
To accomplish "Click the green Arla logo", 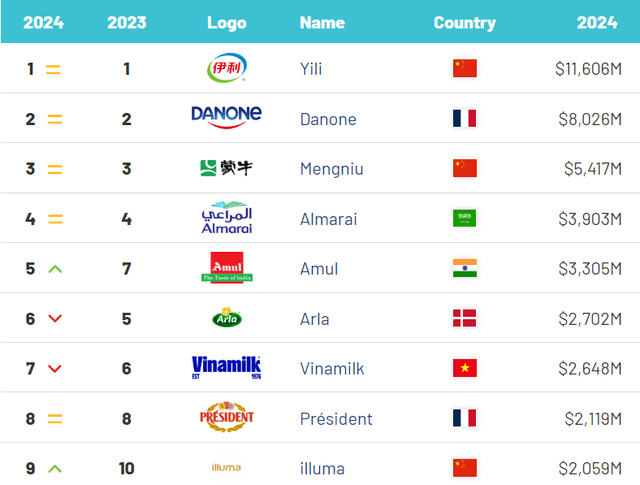I will pyautogui.click(x=226, y=319).
